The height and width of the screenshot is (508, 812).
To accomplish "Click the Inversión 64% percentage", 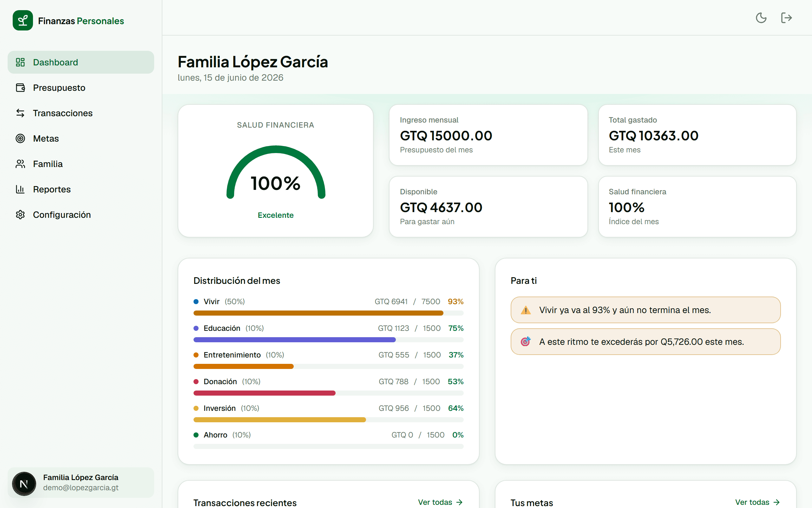I will tap(456, 409).
